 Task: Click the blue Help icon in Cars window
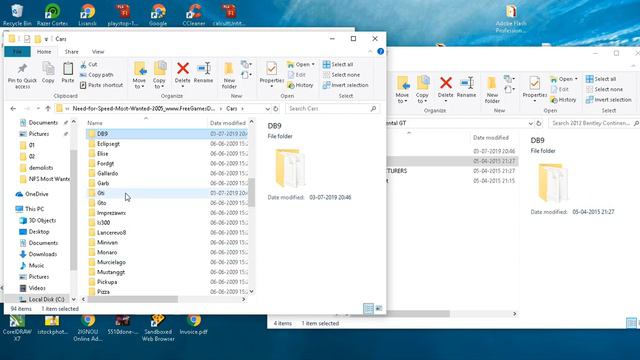tap(380, 51)
